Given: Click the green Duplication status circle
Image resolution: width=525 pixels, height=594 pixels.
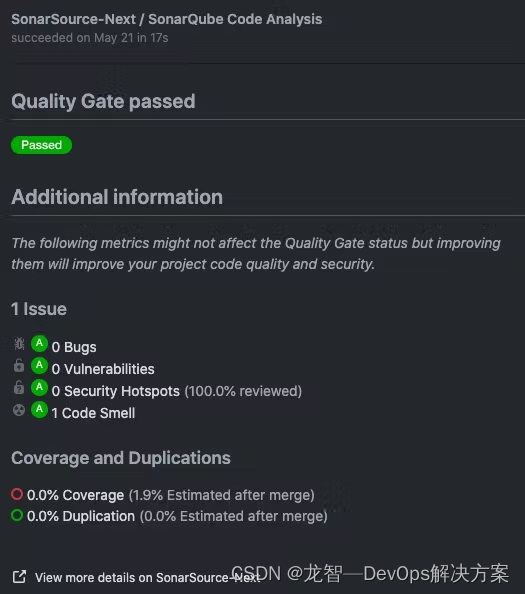Looking at the screenshot, I should tap(17, 515).
